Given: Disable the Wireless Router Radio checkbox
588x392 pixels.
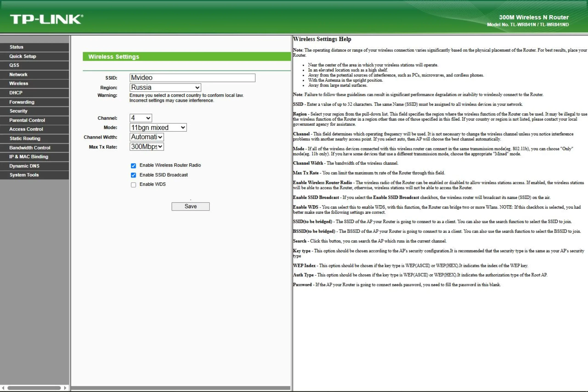Looking at the screenshot, I should click(133, 166).
